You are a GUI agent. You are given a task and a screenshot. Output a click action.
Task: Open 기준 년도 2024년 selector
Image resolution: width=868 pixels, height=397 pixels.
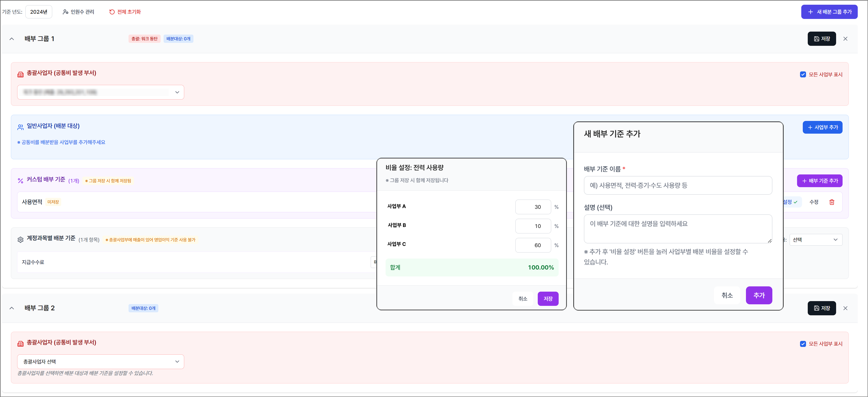pyautogui.click(x=39, y=12)
